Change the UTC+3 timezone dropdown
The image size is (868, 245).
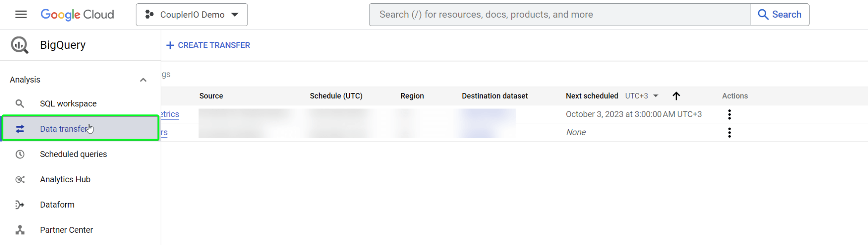(642, 96)
